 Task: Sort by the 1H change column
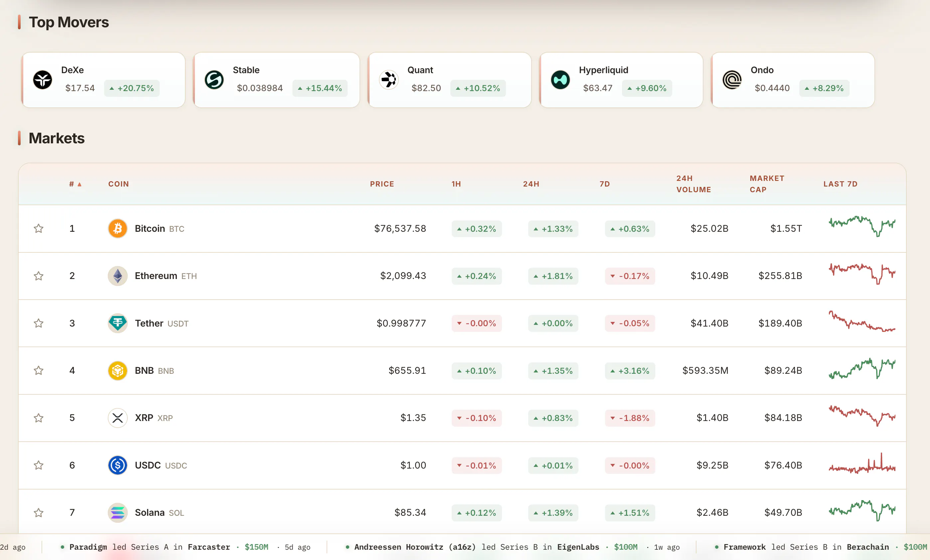tap(456, 184)
